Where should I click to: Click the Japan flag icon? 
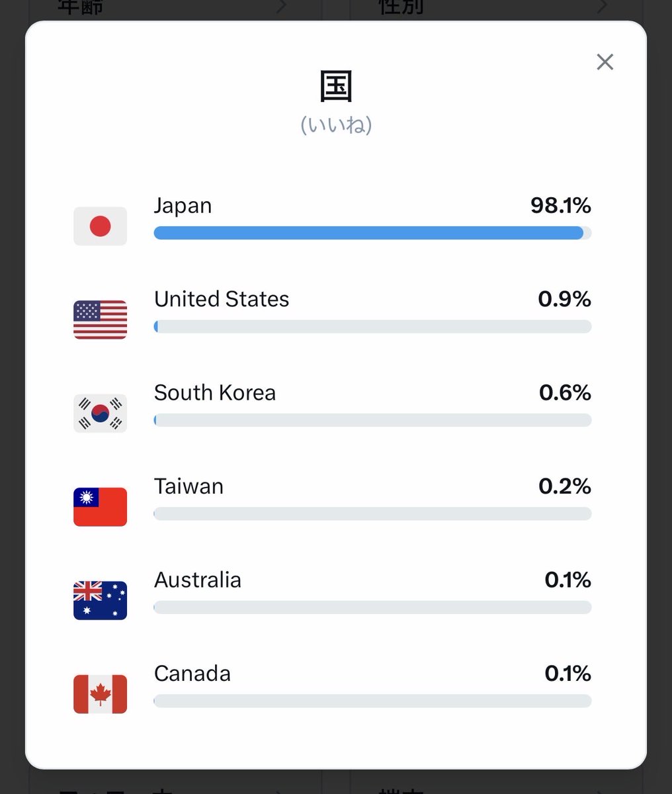(x=100, y=226)
